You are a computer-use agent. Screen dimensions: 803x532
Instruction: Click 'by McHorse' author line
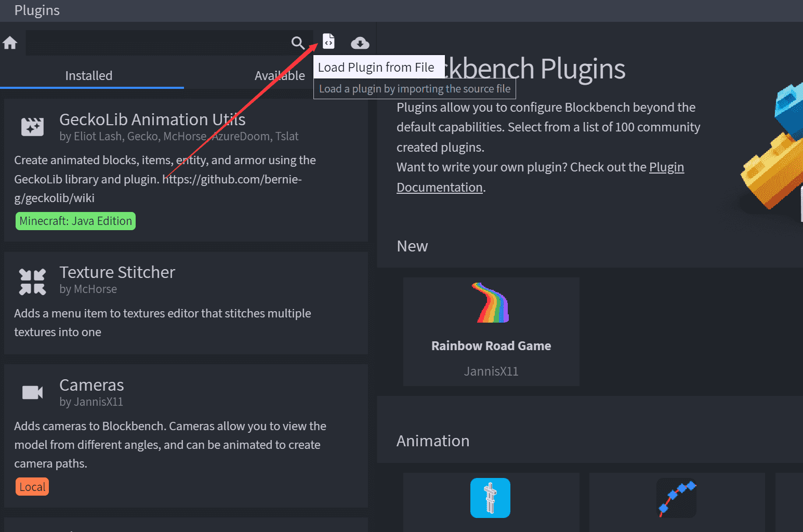click(x=88, y=289)
